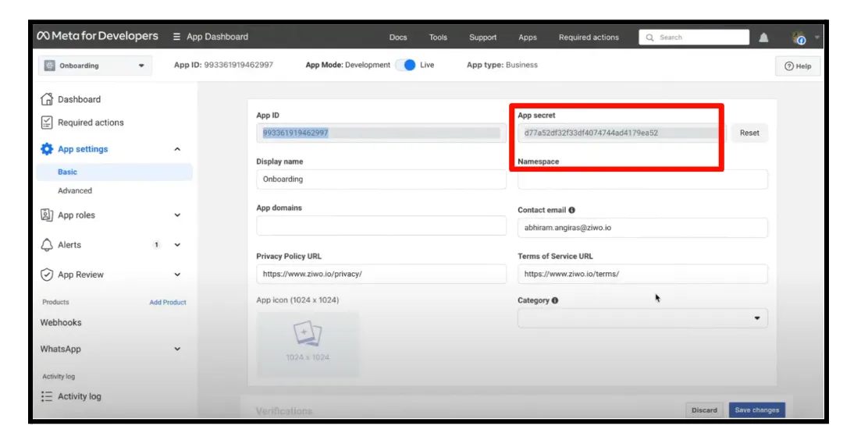This screenshot has height=440, width=868.
Task: Click the Meta for Developers logo
Action: [98, 36]
